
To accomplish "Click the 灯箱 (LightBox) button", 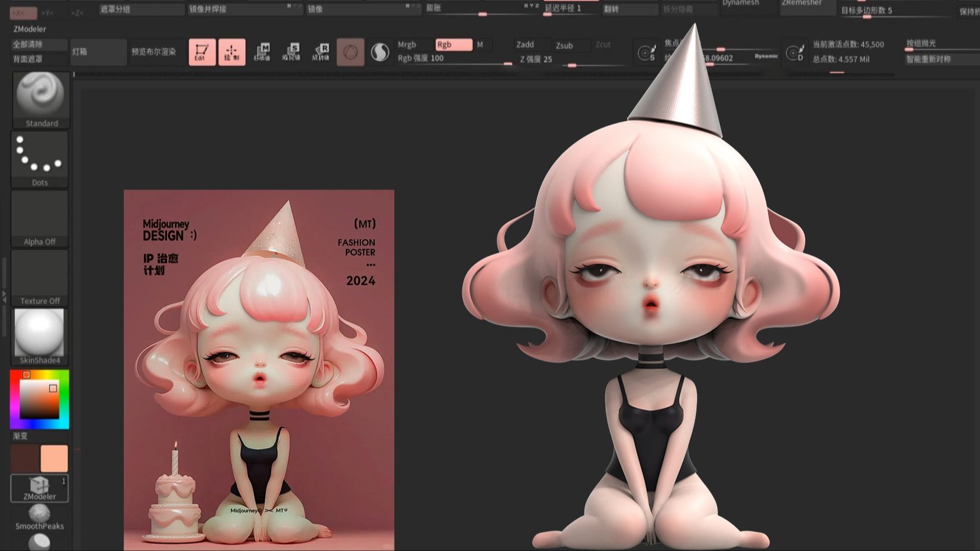I will pos(98,52).
